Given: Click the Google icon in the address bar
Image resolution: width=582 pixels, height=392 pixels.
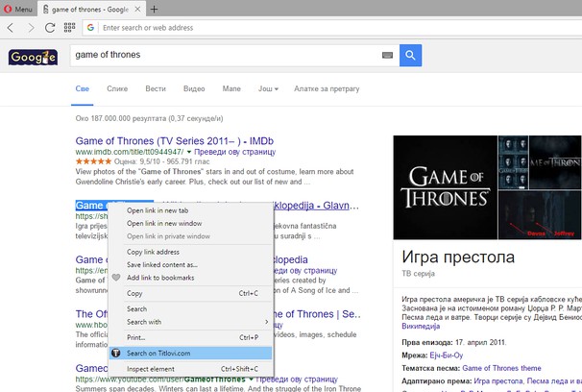Looking at the screenshot, I should click(x=90, y=28).
